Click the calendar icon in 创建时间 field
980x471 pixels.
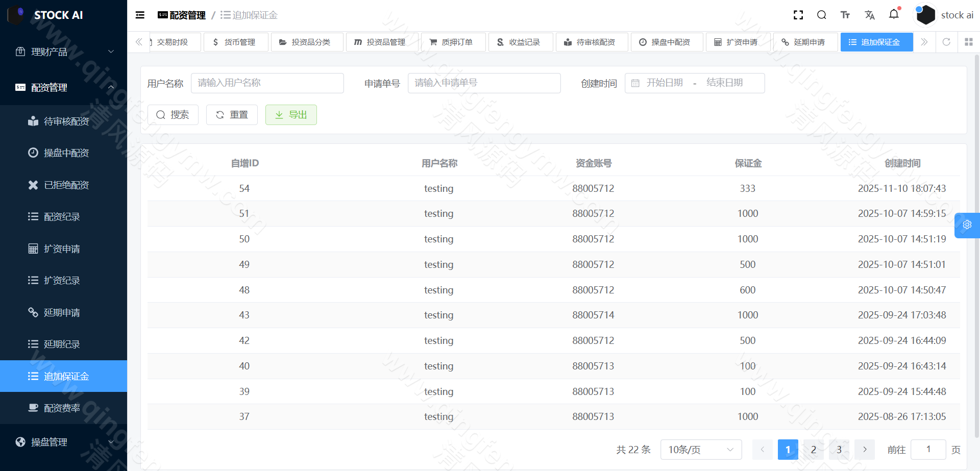coord(635,83)
